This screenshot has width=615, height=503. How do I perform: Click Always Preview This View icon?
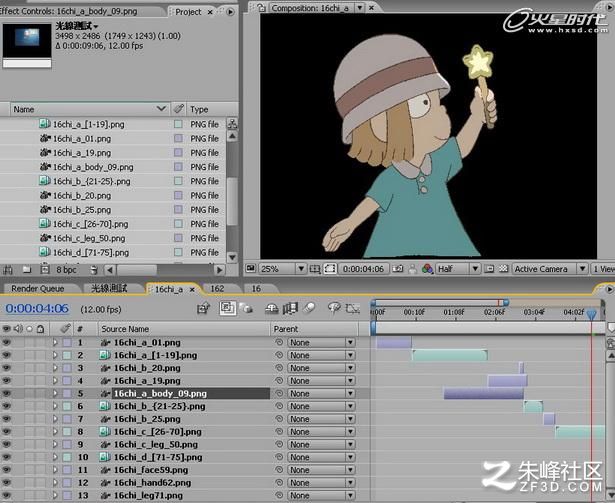point(251,269)
